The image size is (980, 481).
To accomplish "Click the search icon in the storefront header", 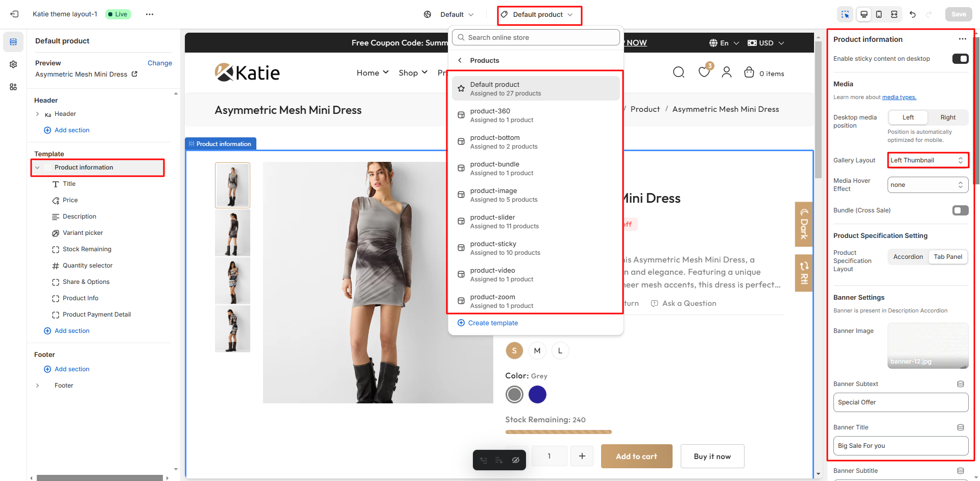I will (678, 72).
